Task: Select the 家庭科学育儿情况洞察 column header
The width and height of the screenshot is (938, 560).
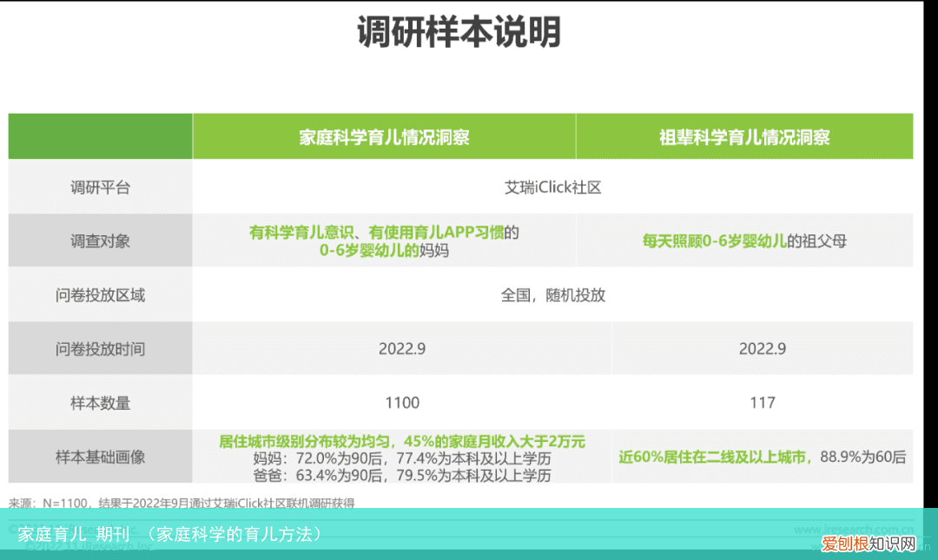Action: point(384,135)
